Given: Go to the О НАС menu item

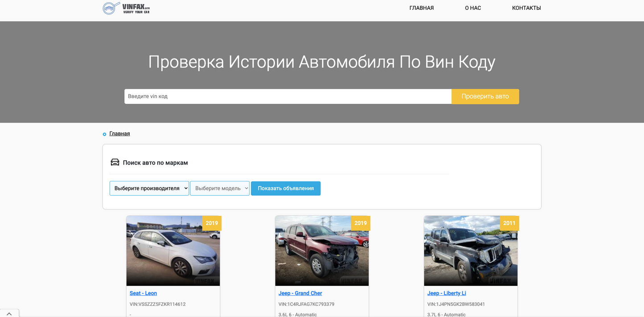Looking at the screenshot, I should coord(473,8).
